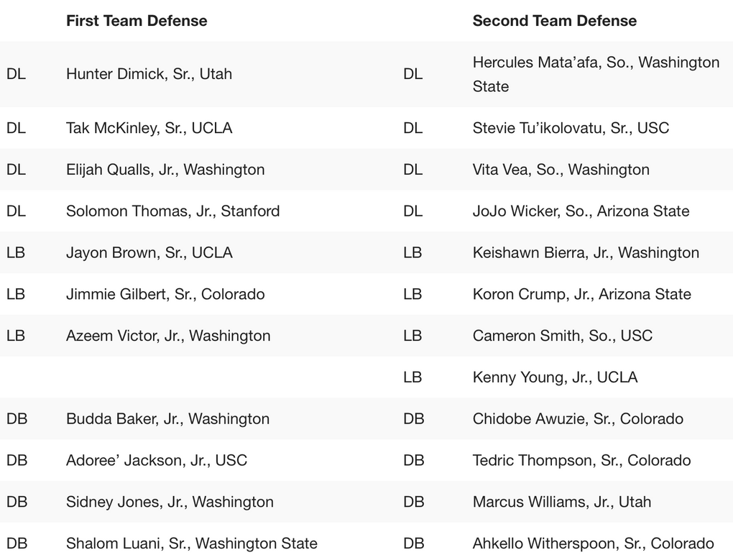Select Kenny Young, Jr., UCLA entry
This screenshot has width=733, height=560.
(x=555, y=377)
